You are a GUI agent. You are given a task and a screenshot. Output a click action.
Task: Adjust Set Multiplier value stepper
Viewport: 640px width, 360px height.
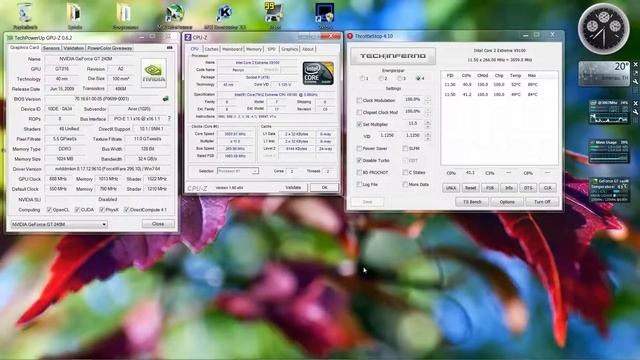pos(428,124)
